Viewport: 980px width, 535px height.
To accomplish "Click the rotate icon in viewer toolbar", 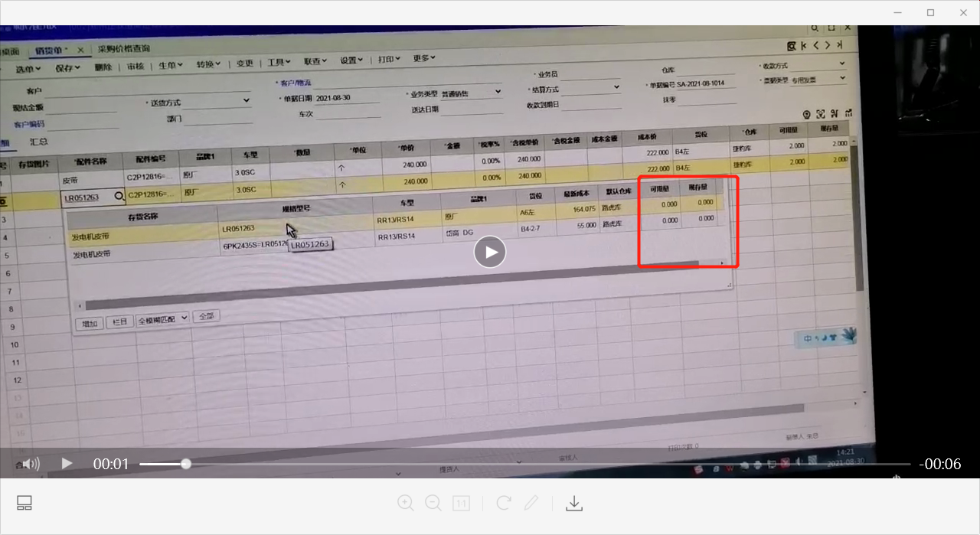I will tap(503, 503).
